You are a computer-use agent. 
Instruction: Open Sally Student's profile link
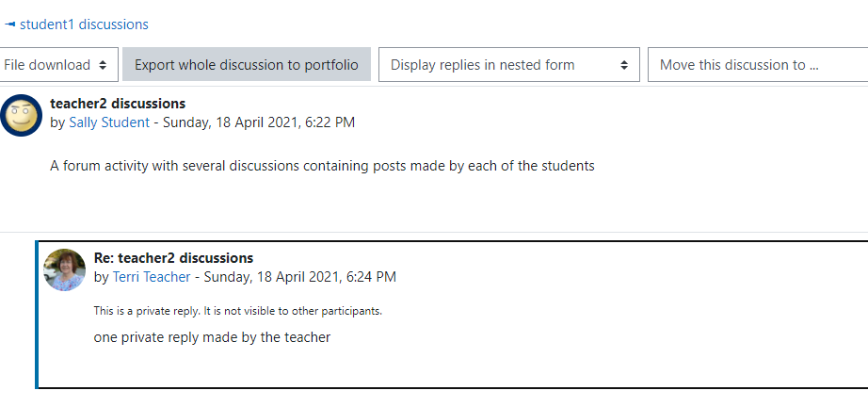(x=109, y=122)
